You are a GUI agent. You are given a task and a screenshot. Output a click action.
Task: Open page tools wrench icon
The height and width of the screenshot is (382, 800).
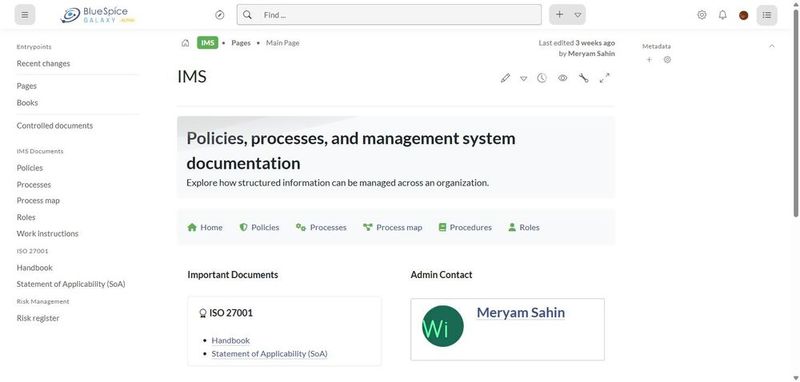[584, 78]
